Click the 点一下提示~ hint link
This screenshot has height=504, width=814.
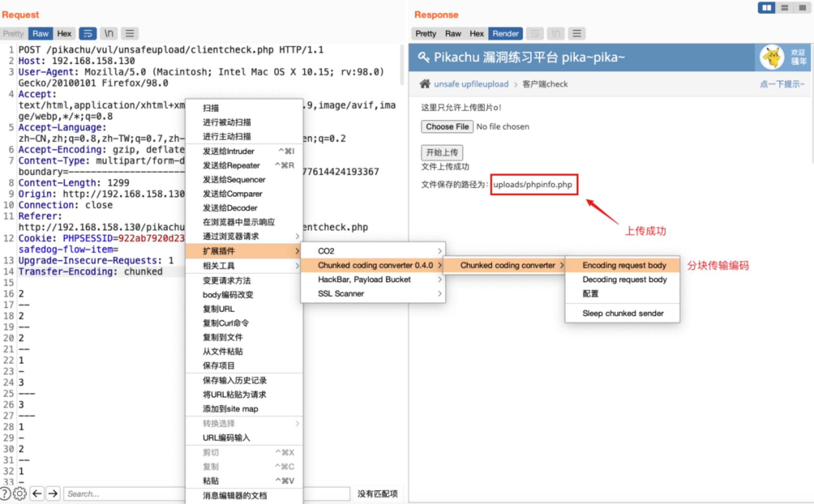point(782,84)
